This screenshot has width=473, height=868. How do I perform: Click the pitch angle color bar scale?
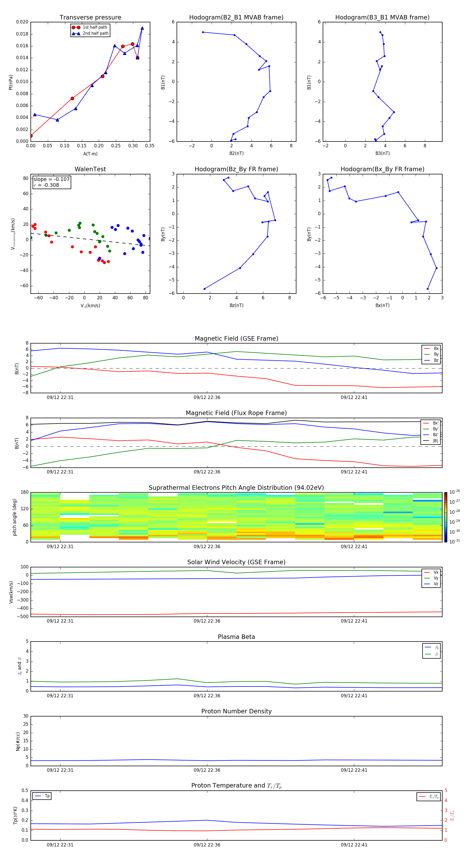tap(446, 517)
